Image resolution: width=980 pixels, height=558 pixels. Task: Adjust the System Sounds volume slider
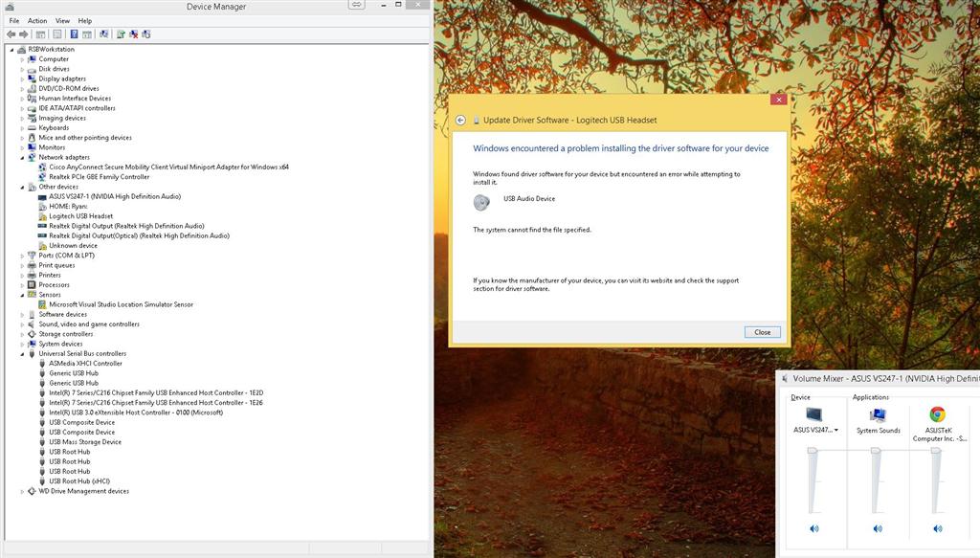click(x=877, y=451)
